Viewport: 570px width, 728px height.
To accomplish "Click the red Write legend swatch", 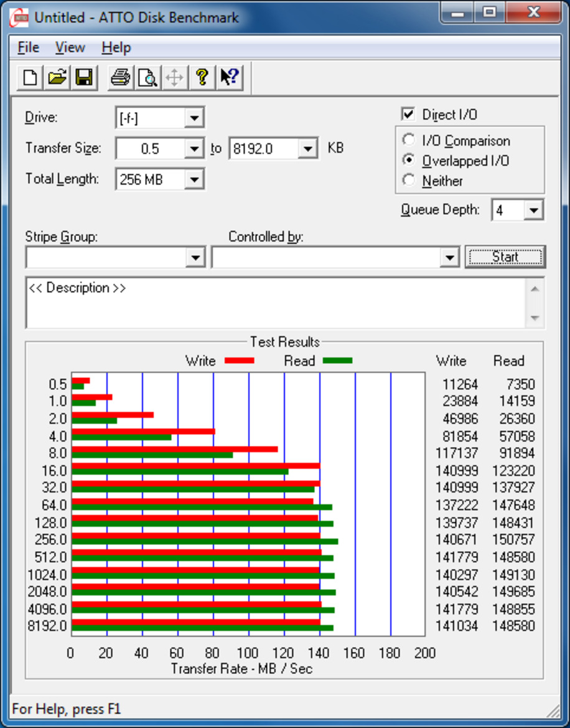I will 240,361.
